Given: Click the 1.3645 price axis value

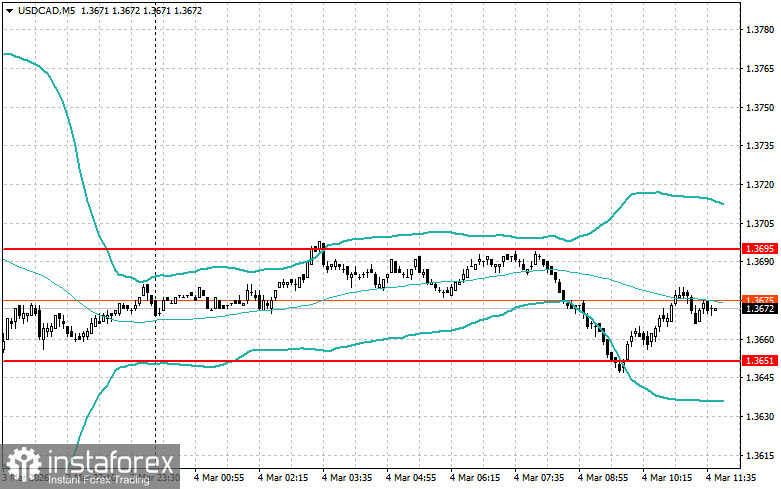Looking at the screenshot, I should [x=760, y=377].
